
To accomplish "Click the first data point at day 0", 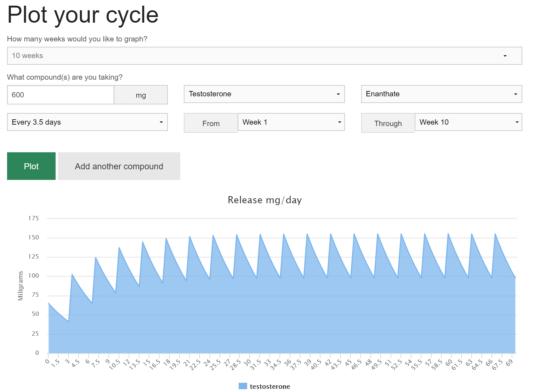I will pos(49,303).
